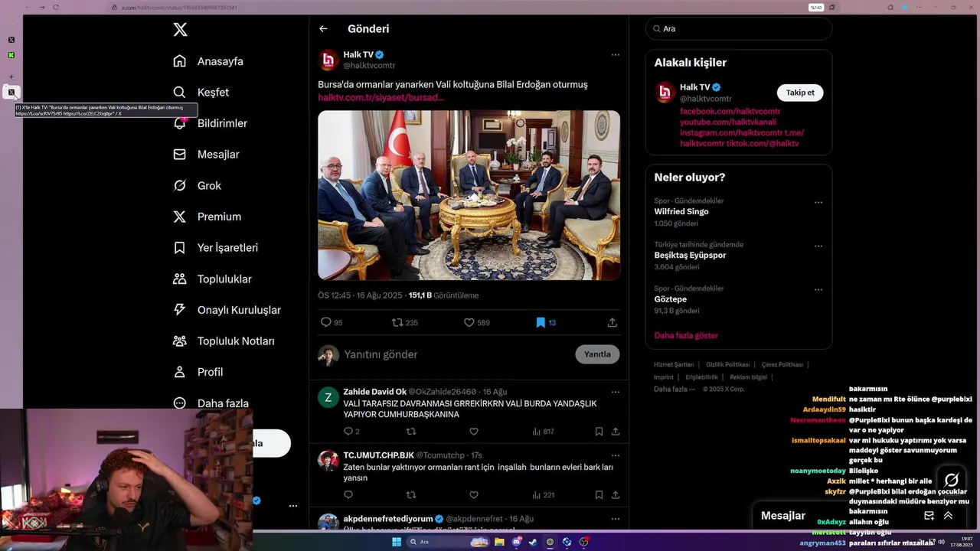Click Daha fazla göster in trends
Viewport: 980px width, 551px height.
[686, 336]
